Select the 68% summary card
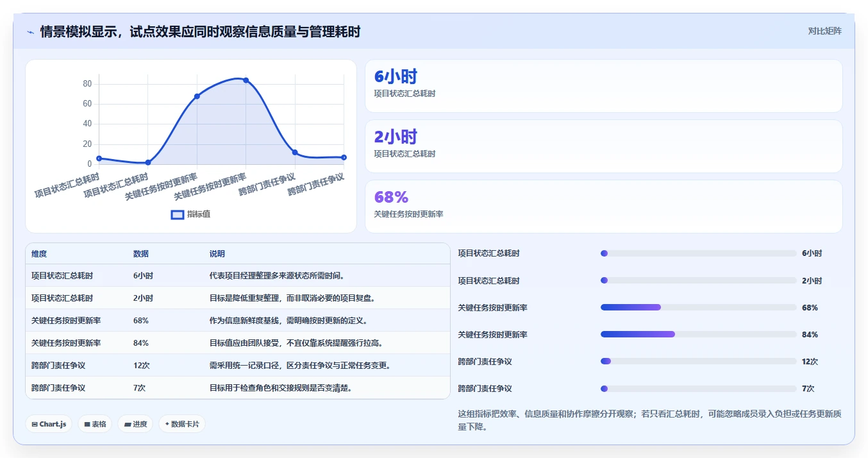Viewport: 868px width, 458px height. pos(603,207)
